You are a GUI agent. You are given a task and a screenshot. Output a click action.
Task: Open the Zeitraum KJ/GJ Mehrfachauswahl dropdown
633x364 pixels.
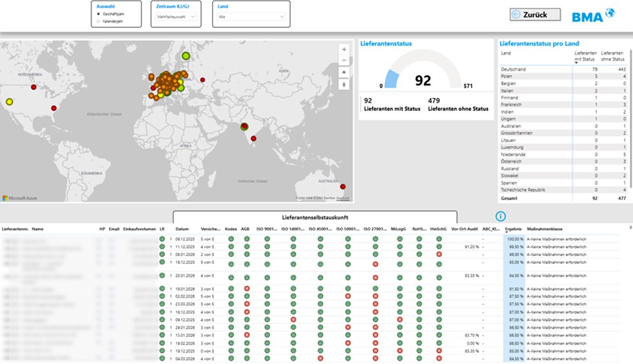176,17
